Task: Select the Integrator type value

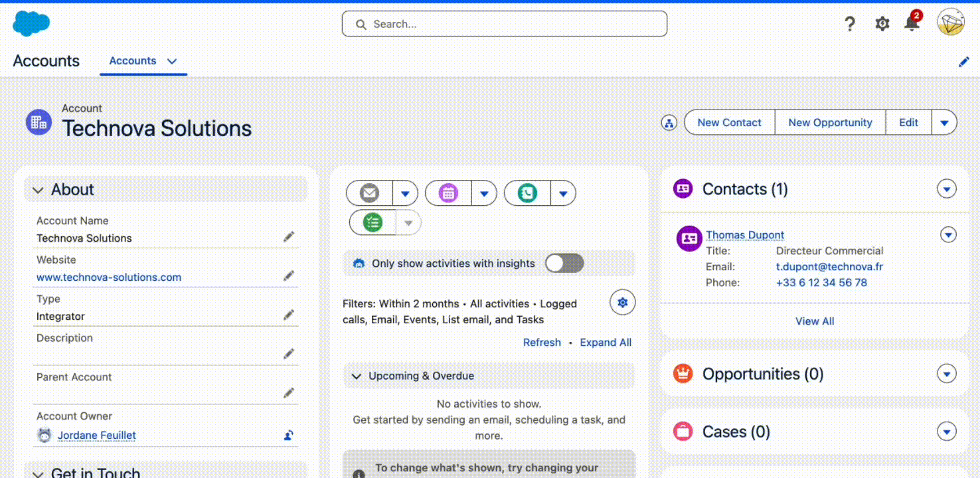Action: coord(60,317)
